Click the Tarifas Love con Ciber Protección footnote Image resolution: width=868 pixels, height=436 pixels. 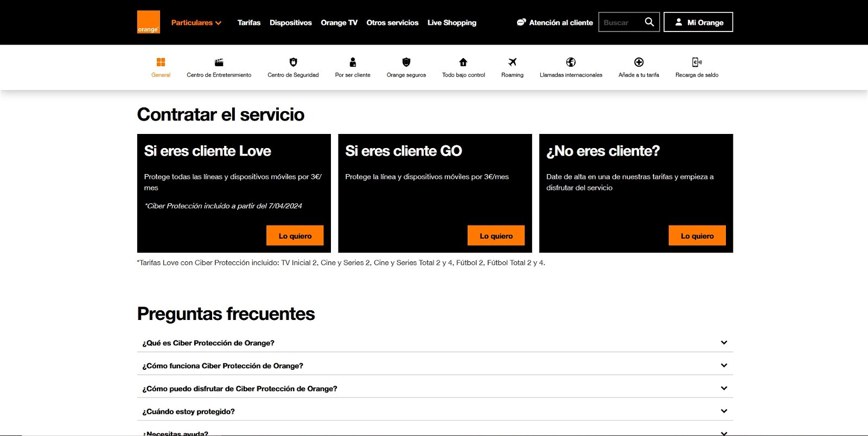[341, 262]
